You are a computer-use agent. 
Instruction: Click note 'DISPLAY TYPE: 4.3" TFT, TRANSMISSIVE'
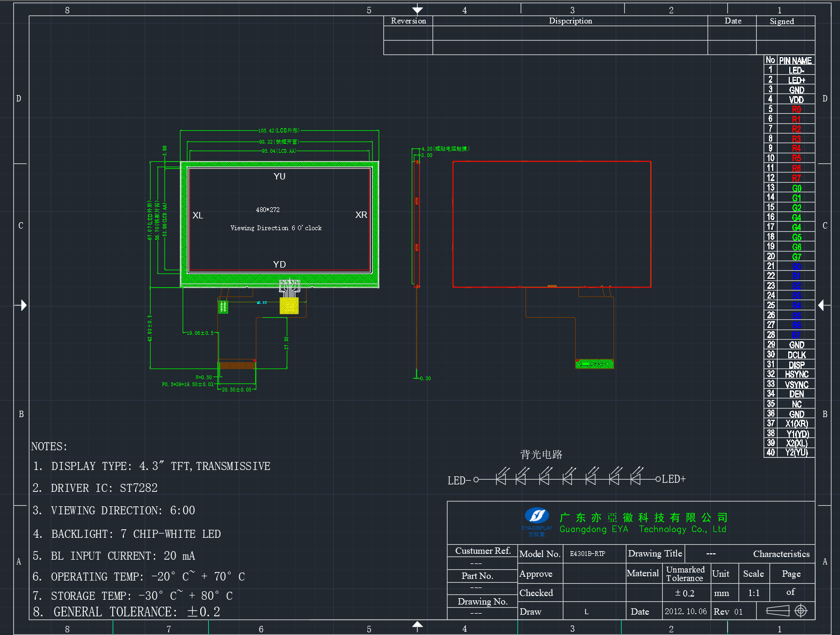tap(152, 466)
